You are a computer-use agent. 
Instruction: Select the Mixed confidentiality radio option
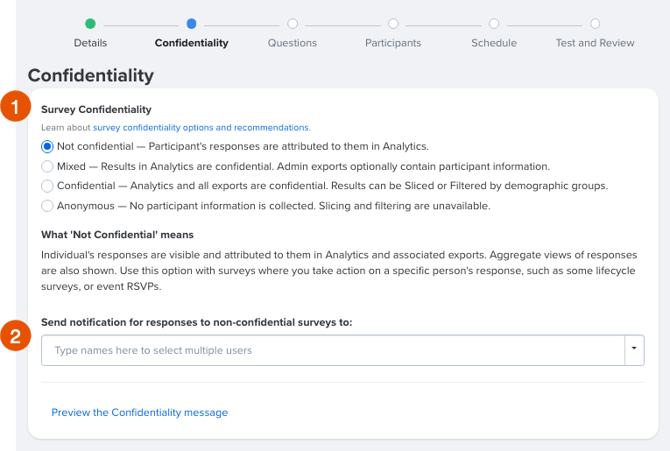click(x=47, y=166)
